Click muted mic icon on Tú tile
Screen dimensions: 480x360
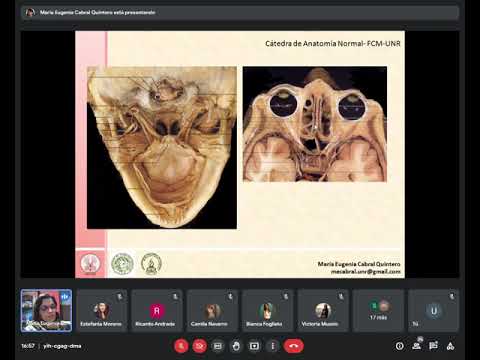click(452, 296)
